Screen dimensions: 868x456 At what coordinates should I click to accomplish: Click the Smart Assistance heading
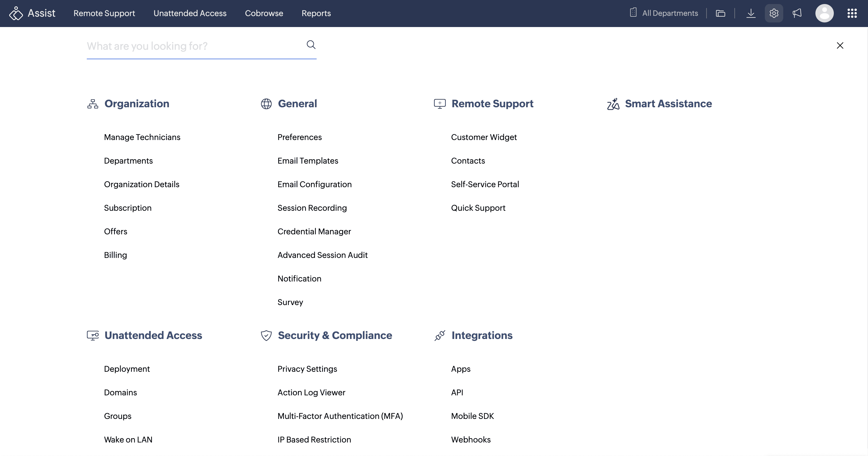pos(669,104)
